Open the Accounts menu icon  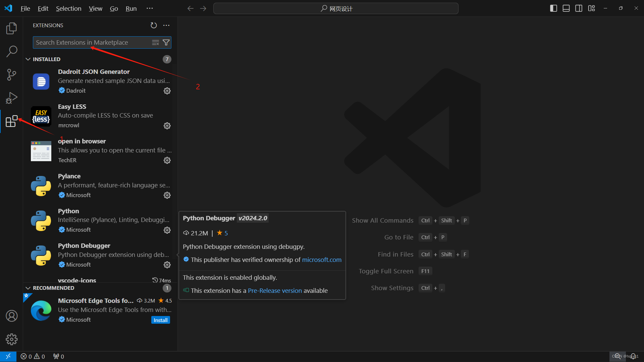click(x=11, y=316)
